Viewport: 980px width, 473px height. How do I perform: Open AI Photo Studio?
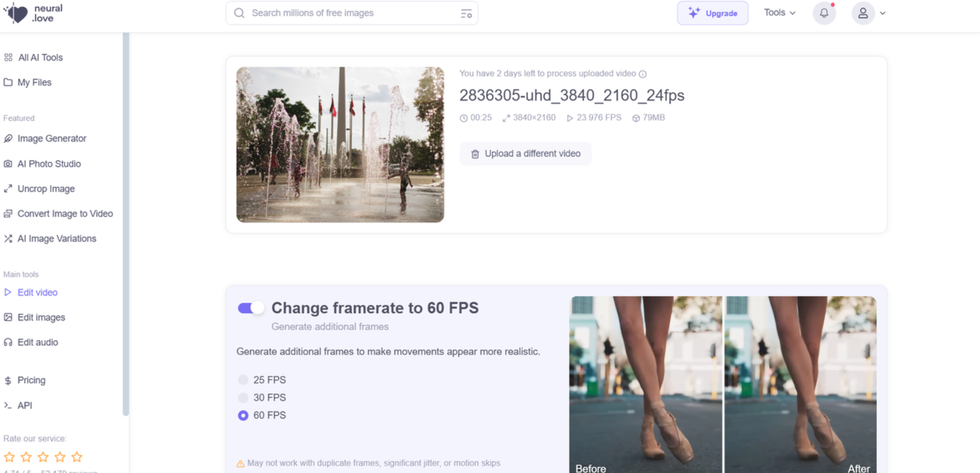[49, 164]
